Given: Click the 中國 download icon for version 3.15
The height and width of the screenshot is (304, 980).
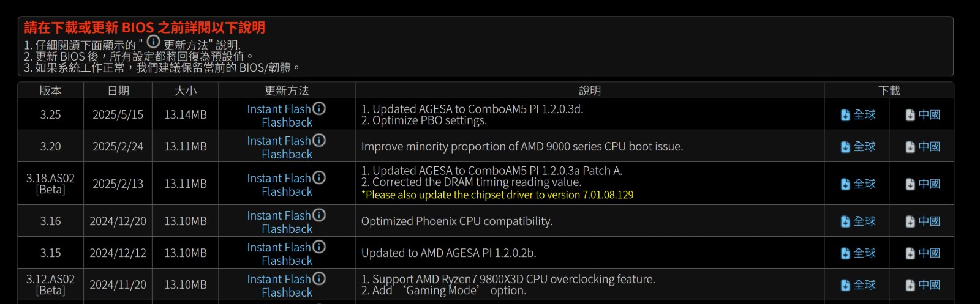Looking at the screenshot, I should pos(910,253).
